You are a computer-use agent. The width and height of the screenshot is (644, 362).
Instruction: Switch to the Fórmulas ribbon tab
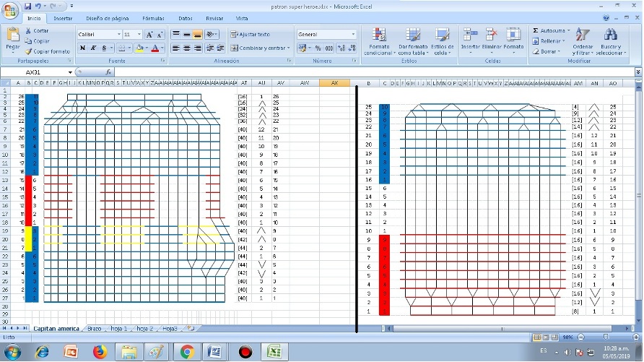pos(153,19)
